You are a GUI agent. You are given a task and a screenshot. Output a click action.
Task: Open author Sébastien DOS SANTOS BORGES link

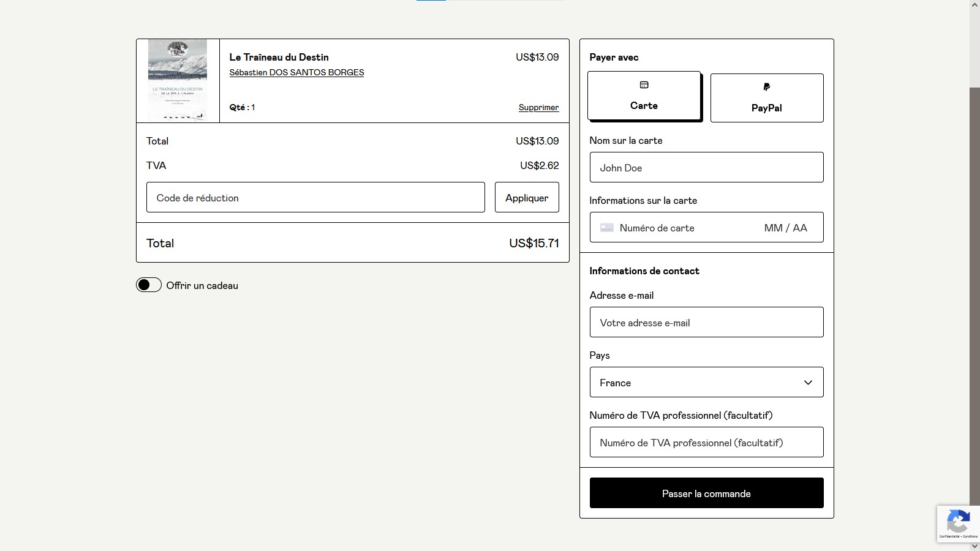[x=296, y=72]
